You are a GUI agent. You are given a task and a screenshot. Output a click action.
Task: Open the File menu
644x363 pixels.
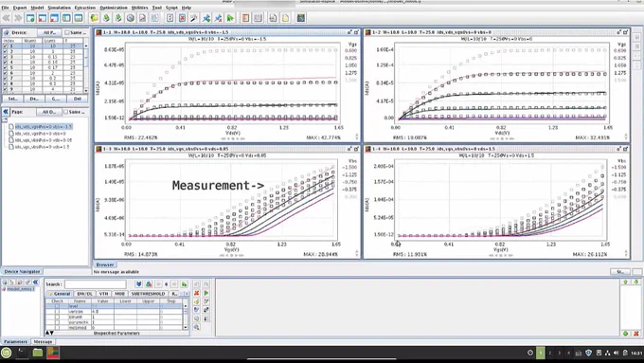click(5, 8)
